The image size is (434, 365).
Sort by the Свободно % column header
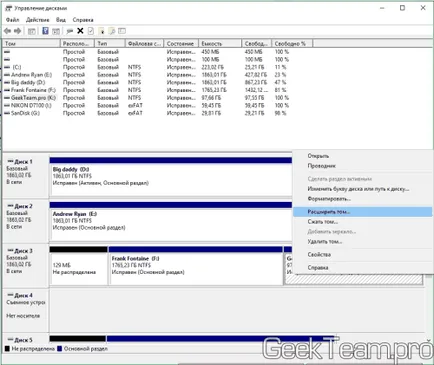(x=292, y=44)
